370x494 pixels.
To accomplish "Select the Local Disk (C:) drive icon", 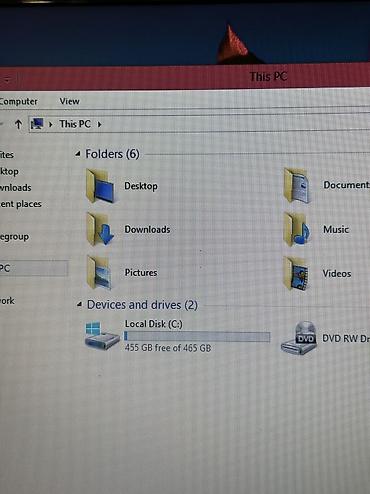I will 102,335.
